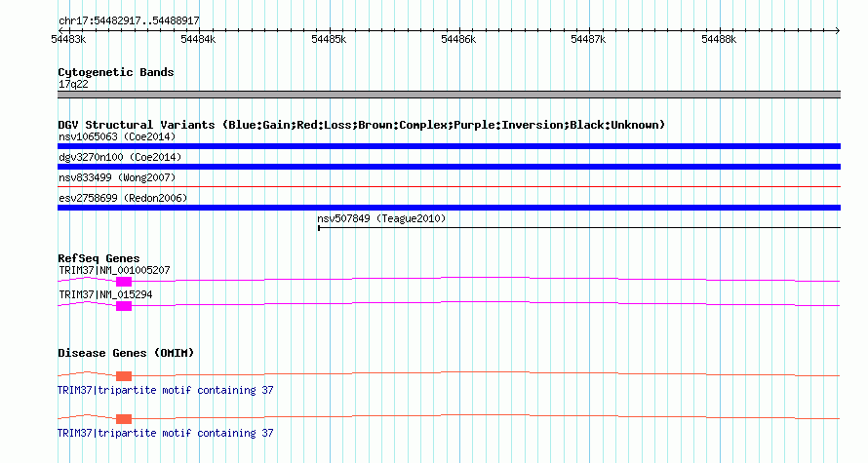Select the upper orange OMIM exon box
The image size is (868, 463).
tap(124, 376)
